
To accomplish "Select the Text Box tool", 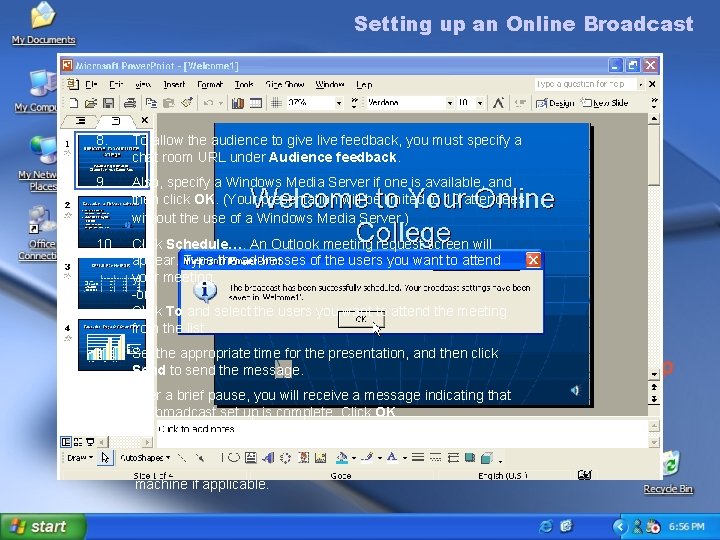I will click(x=251, y=458).
